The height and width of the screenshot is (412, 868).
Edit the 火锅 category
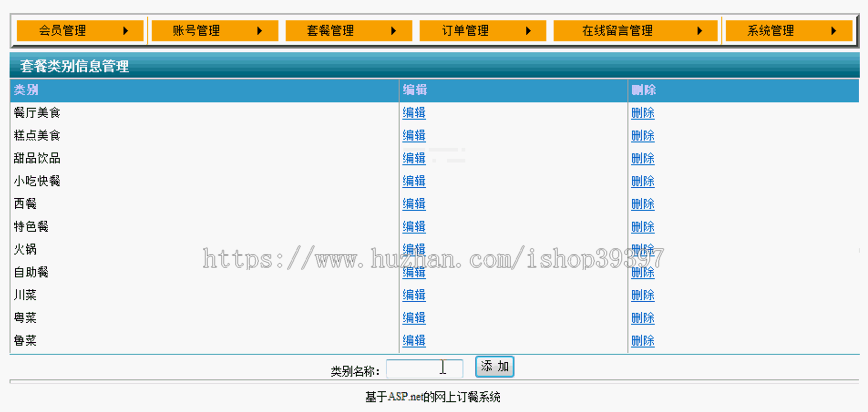coord(414,250)
